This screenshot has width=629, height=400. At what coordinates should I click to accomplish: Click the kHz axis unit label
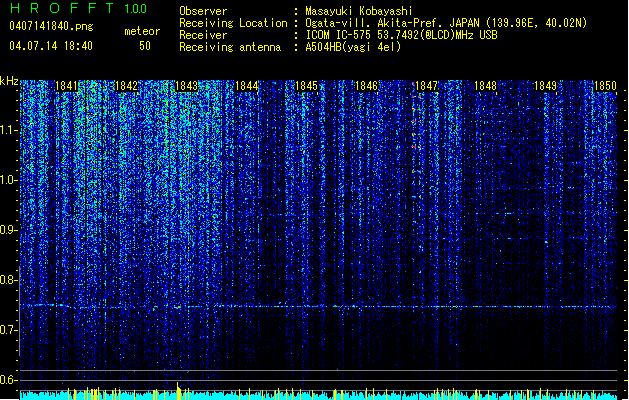9,81
